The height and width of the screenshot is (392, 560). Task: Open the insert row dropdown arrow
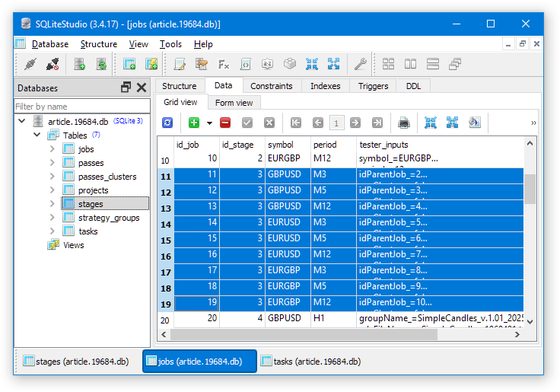pos(208,123)
